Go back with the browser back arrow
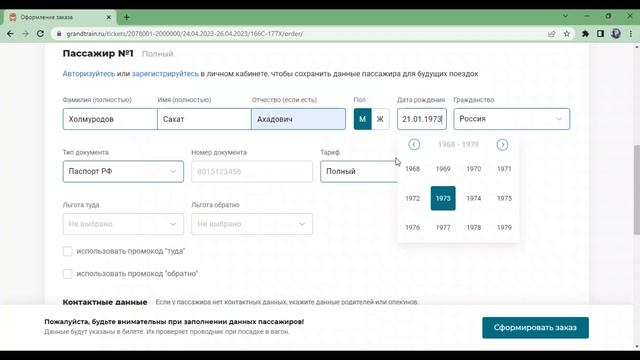Viewport: 640px width, 360px height. point(10,34)
